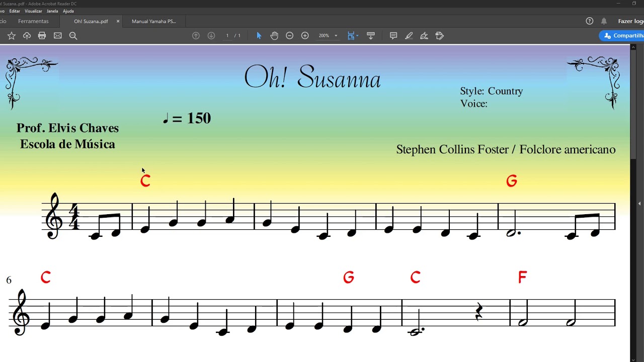Add a comment with the note icon

click(x=393, y=36)
